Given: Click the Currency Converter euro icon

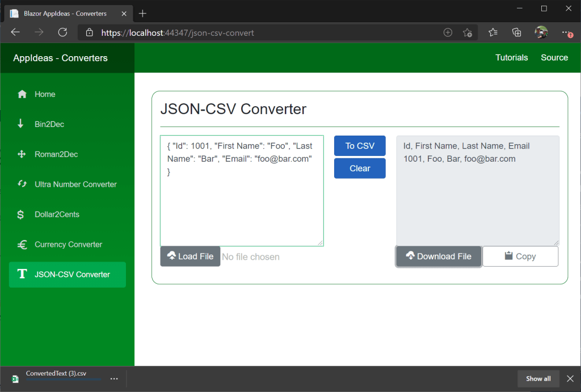Looking at the screenshot, I should point(22,245).
